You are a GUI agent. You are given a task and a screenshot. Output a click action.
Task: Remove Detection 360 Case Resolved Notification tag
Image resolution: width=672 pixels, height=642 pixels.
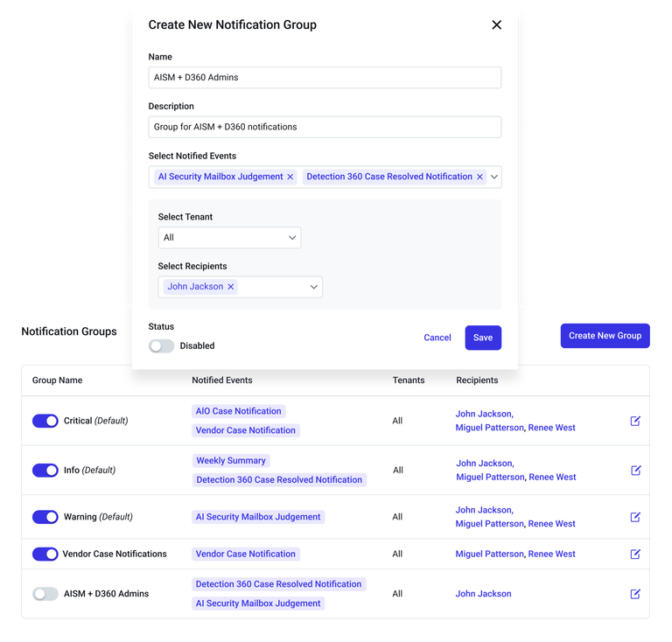pyautogui.click(x=479, y=177)
